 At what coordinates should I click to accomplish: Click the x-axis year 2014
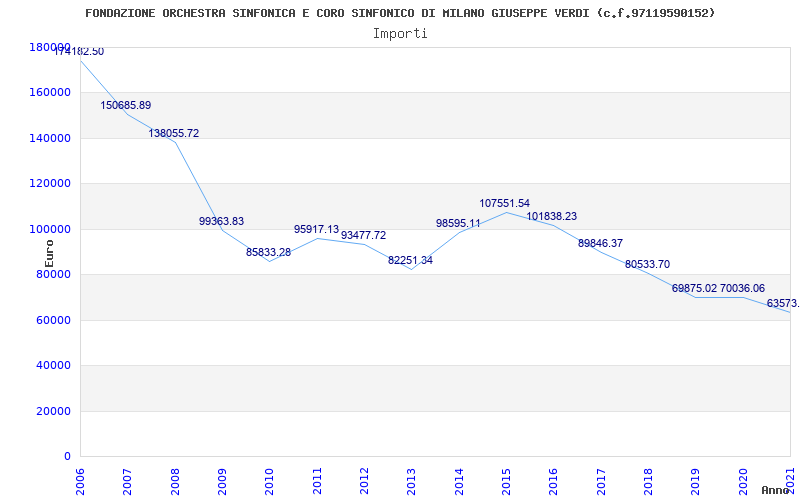459,481
